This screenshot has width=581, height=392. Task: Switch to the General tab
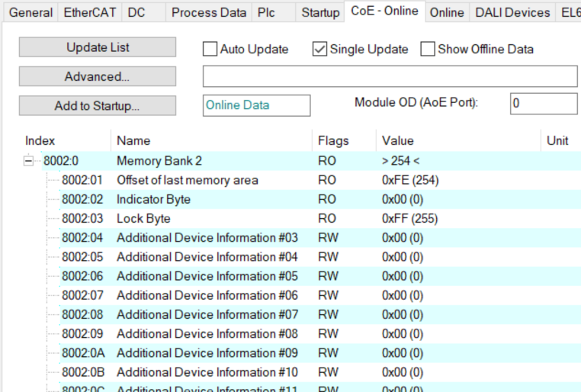point(30,12)
